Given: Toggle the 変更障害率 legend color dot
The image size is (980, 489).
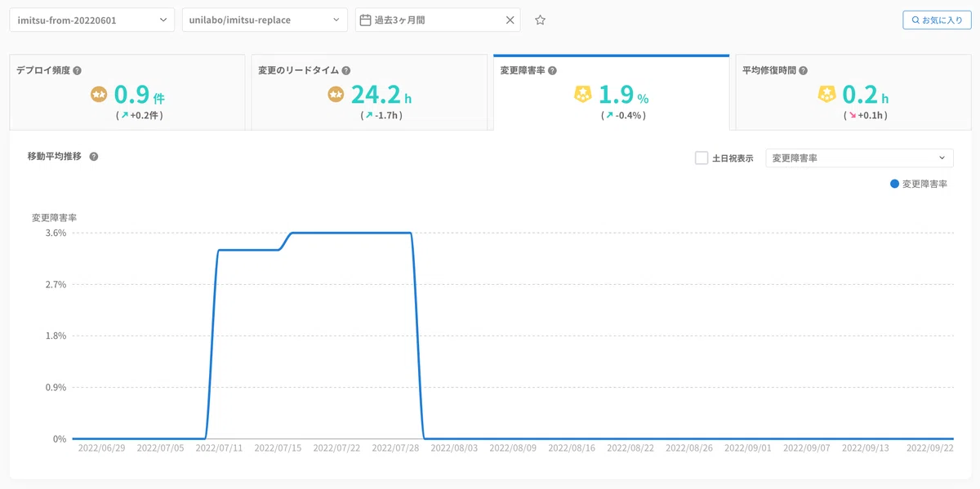Looking at the screenshot, I should (x=894, y=184).
